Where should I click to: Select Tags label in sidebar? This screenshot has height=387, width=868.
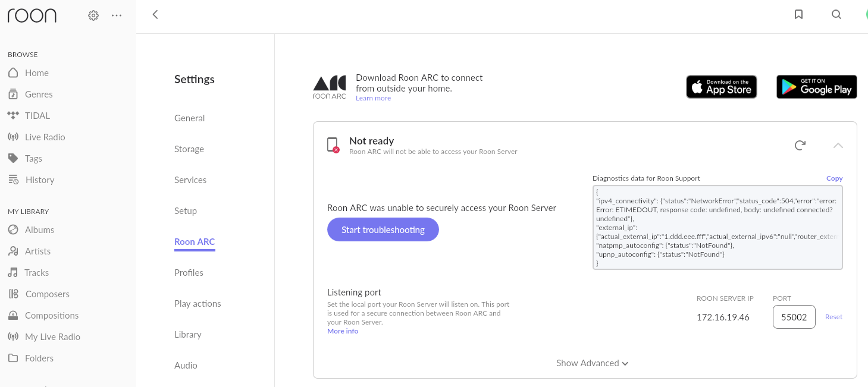coord(33,158)
